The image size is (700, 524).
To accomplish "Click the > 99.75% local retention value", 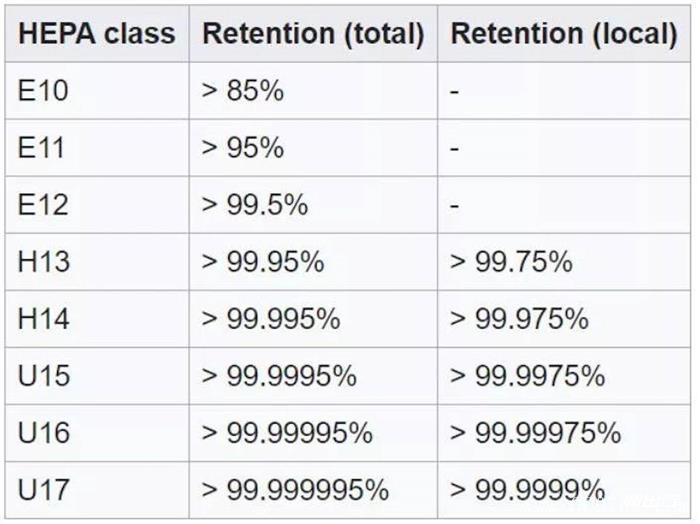I will (x=511, y=262).
